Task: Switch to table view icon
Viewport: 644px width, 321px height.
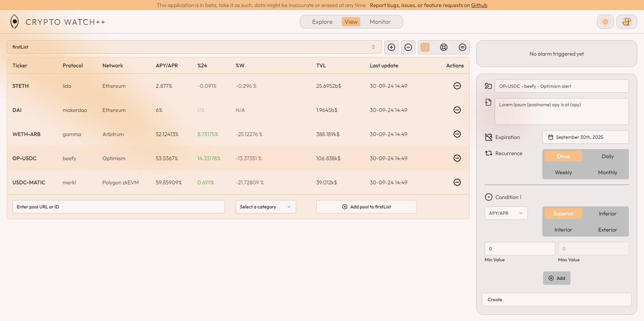Action: pyautogui.click(x=425, y=47)
